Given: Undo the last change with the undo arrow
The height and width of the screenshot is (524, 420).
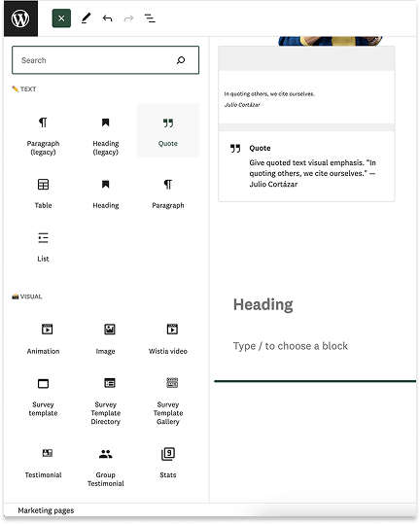Looking at the screenshot, I should (107, 18).
